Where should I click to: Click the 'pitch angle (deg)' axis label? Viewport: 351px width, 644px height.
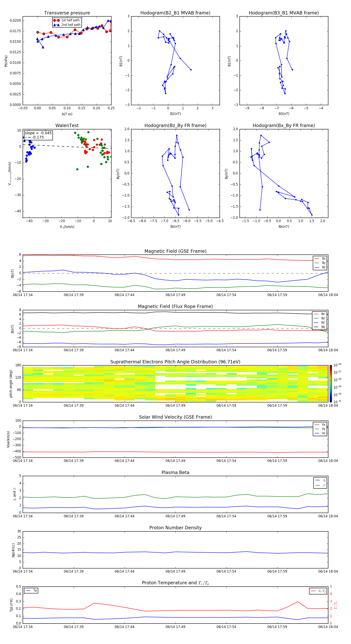click(x=11, y=384)
